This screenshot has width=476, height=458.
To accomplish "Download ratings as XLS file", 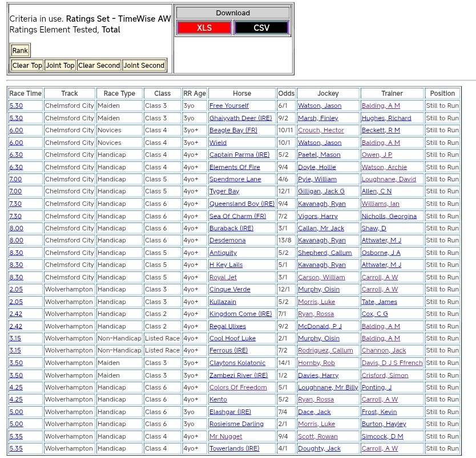I will 204,28.
